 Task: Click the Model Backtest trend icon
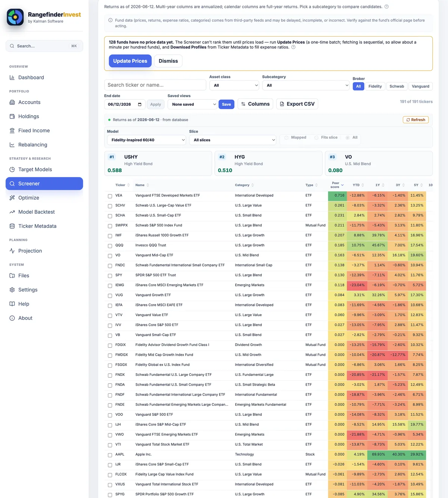[12, 212]
